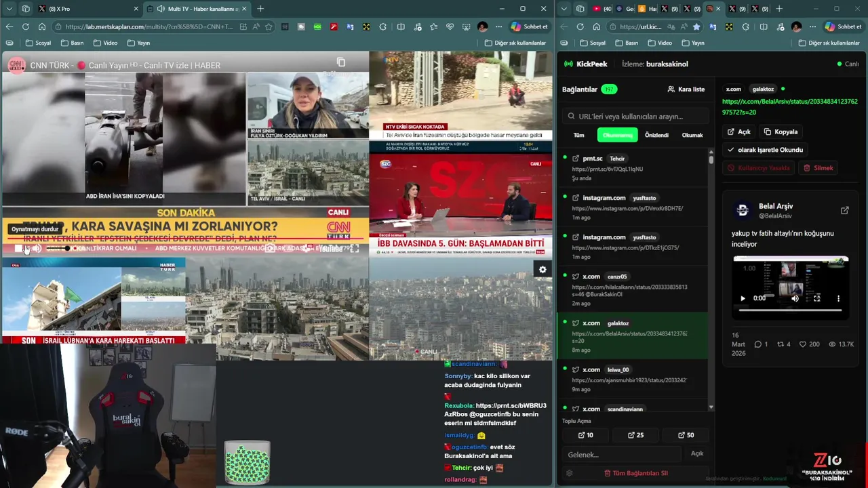
Task: Enter fullscreen on embedded tweet video
Action: click(816, 298)
